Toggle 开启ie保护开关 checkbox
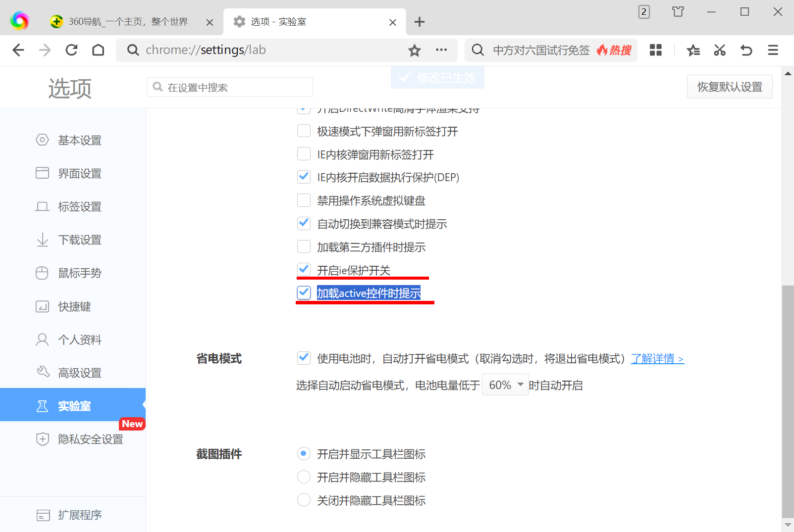The width and height of the screenshot is (794, 532). 304,270
